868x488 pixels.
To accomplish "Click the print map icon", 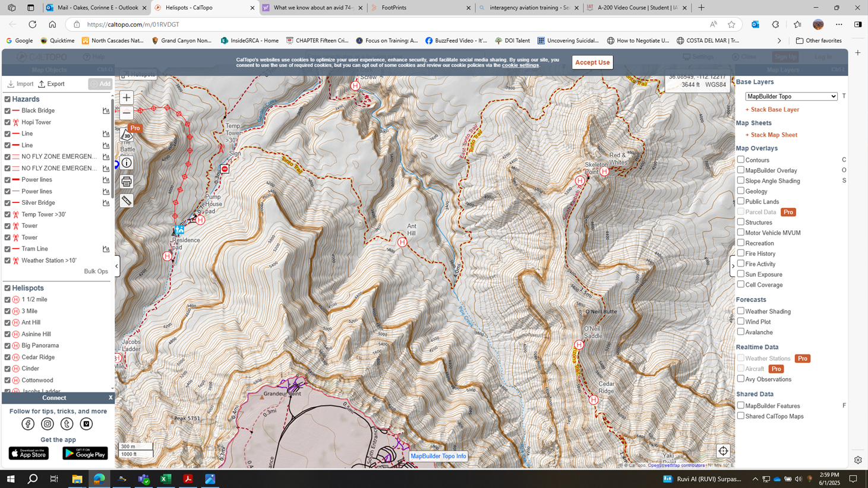I will pyautogui.click(x=127, y=182).
